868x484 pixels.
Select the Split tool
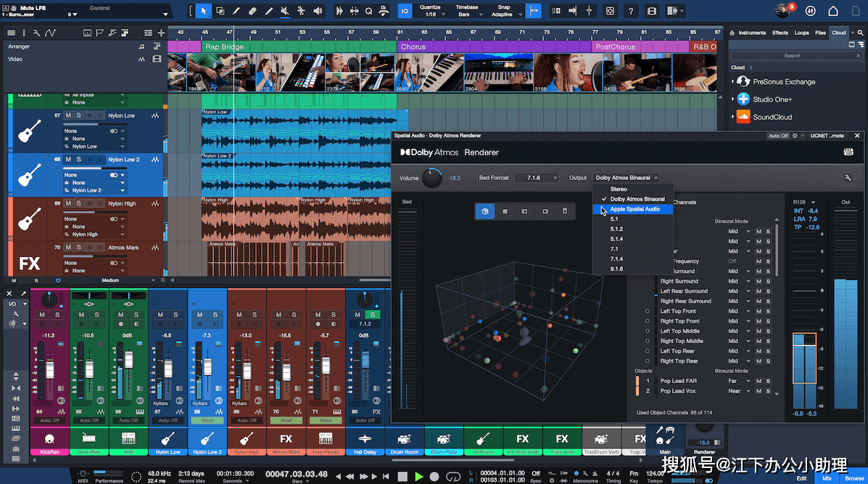[236, 11]
